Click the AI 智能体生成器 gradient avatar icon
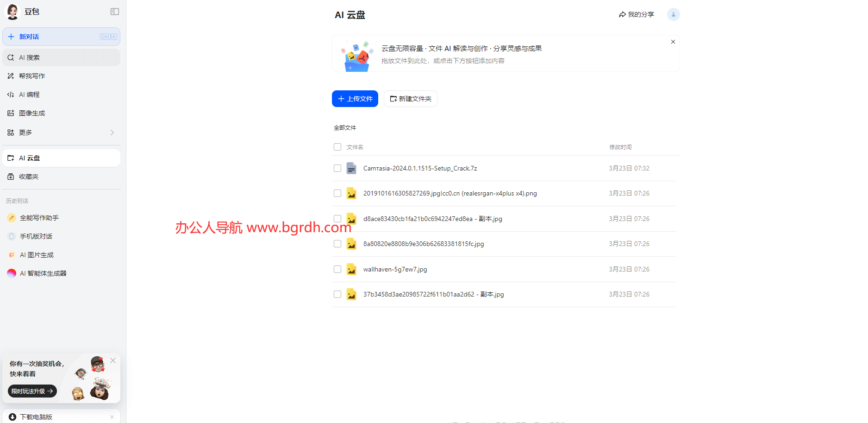The height and width of the screenshot is (423, 868). (12, 273)
